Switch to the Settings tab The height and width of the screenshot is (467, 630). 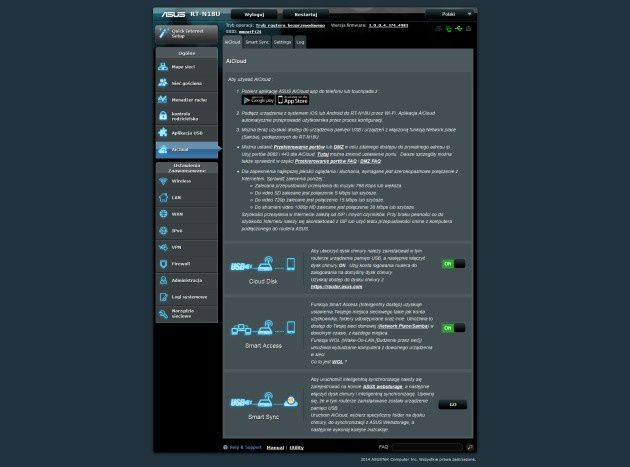click(282, 42)
